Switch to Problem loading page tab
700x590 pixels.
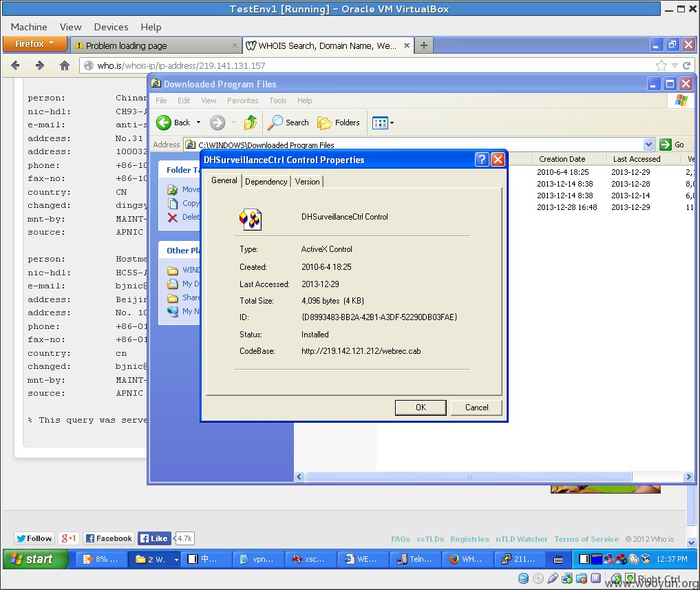pos(156,45)
